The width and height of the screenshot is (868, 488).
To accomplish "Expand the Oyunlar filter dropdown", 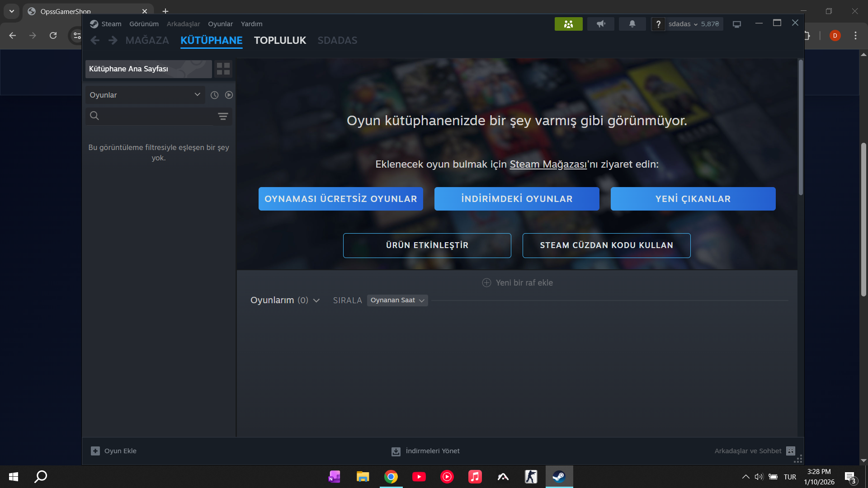I will (x=145, y=95).
